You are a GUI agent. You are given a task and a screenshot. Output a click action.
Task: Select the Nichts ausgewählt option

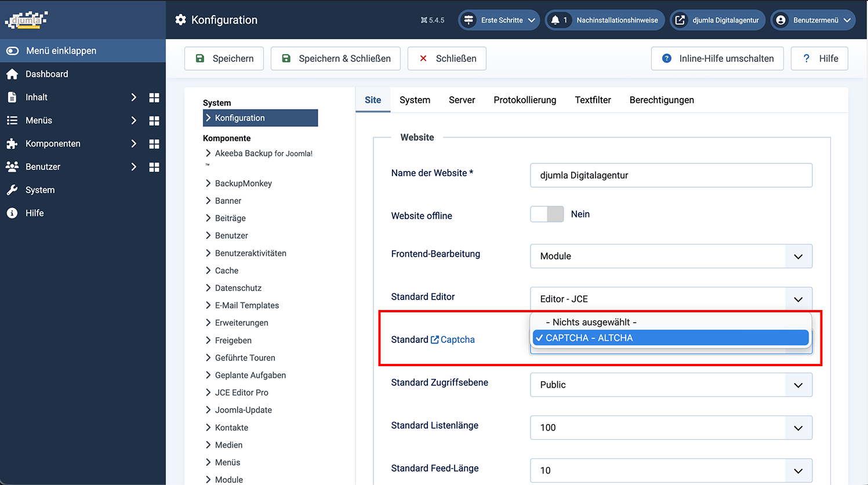pyautogui.click(x=591, y=322)
